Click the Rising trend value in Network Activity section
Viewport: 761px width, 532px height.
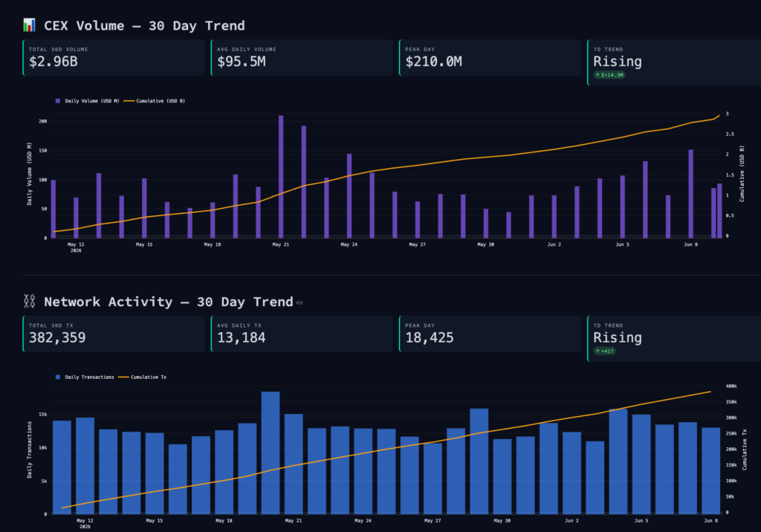[618, 338]
